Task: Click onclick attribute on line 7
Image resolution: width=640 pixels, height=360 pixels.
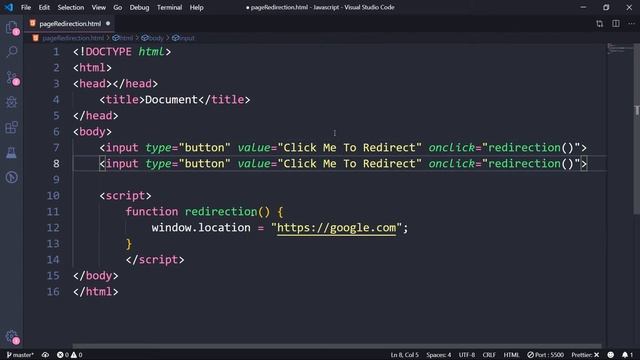Action: 452,148
